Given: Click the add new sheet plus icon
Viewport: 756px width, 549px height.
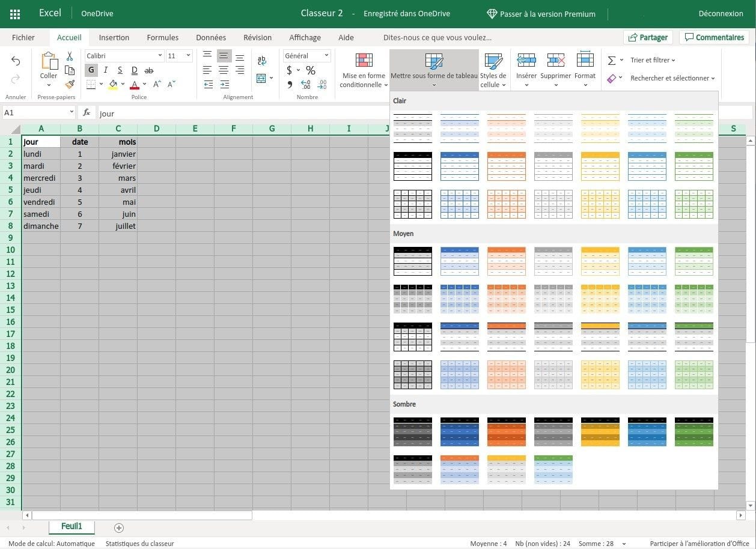Looking at the screenshot, I should pyautogui.click(x=119, y=527).
